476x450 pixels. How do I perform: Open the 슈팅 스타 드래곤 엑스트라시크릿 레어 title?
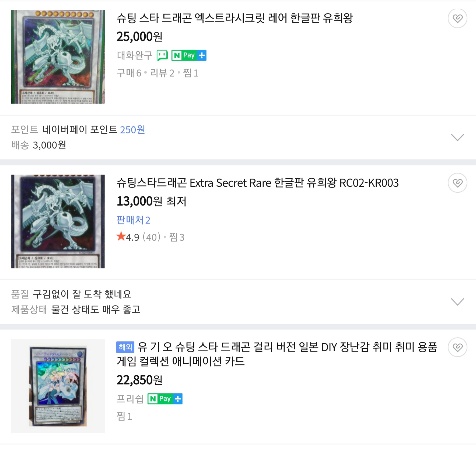[234, 18]
